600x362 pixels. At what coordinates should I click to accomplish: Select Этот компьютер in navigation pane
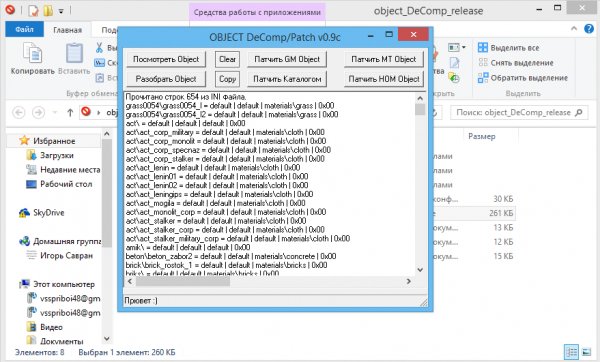(x=57, y=284)
